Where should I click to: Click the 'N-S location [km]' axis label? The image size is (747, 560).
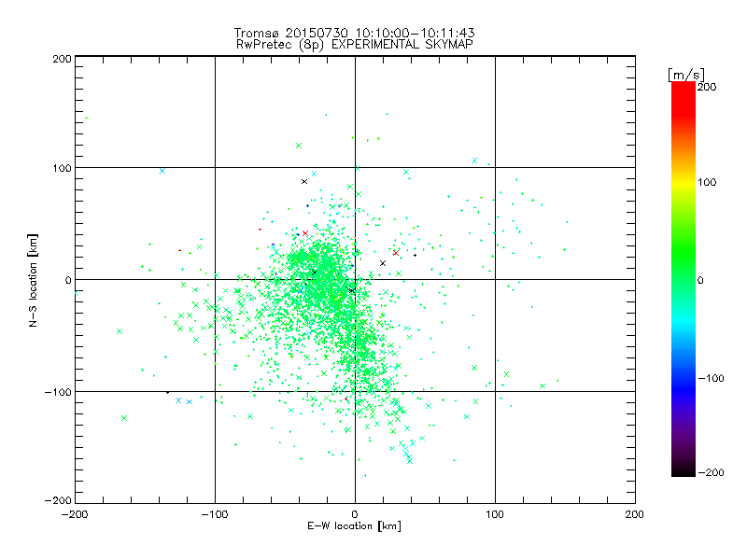tap(33, 280)
